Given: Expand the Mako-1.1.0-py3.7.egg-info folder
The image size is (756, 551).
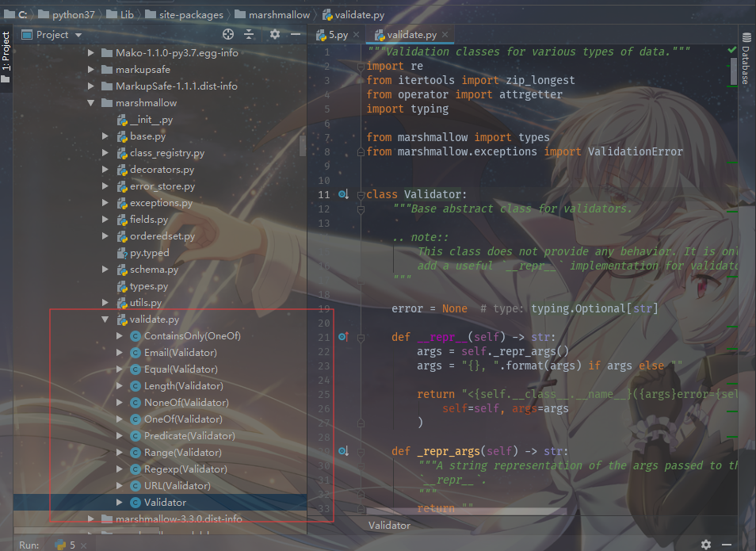Looking at the screenshot, I should (x=90, y=52).
